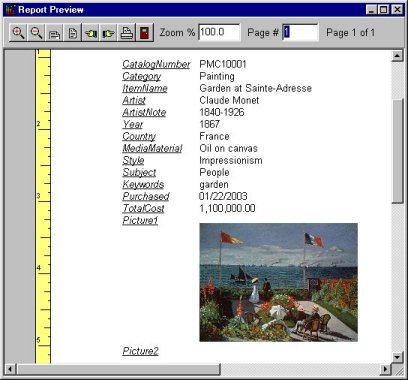Click the Monet painting thumbnail

click(x=278, y=282)
